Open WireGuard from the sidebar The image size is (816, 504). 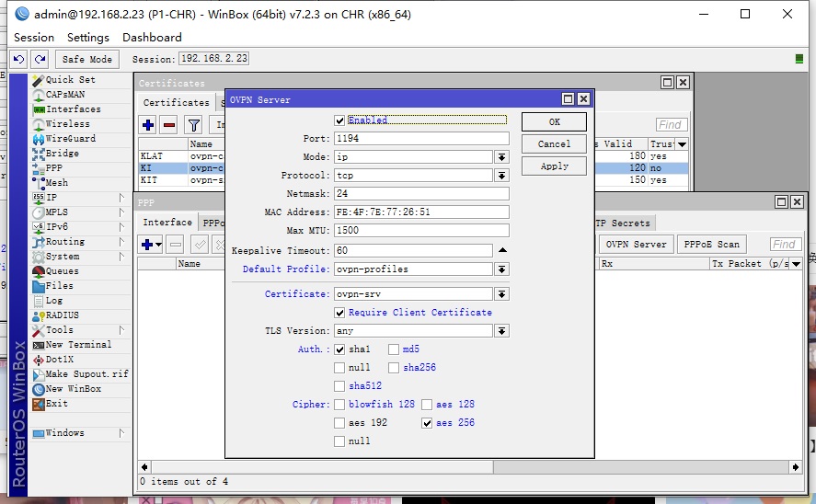(70, 139)
